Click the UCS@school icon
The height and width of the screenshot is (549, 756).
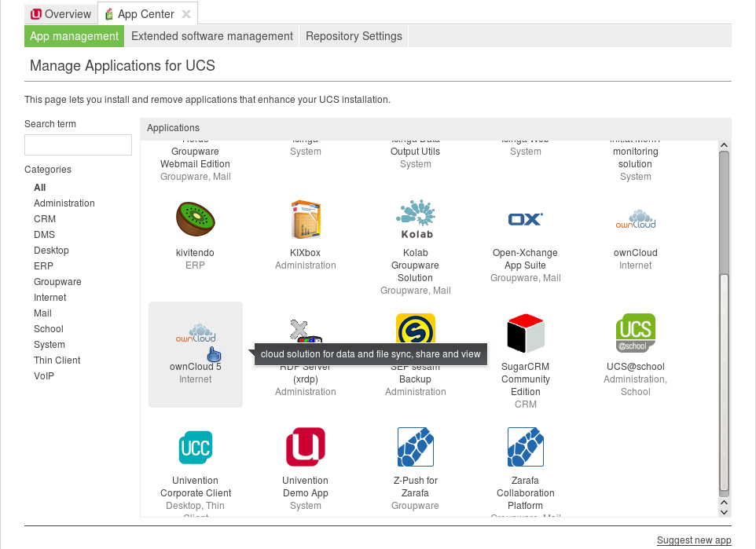point(635,332)
